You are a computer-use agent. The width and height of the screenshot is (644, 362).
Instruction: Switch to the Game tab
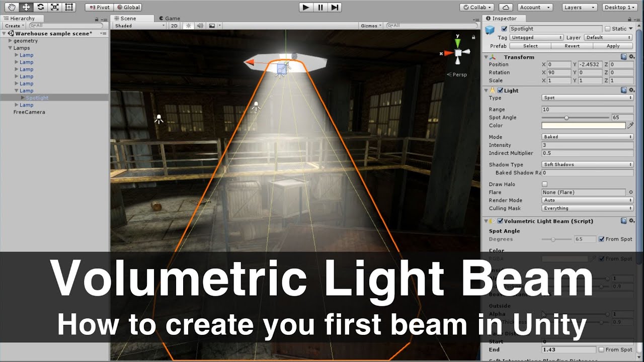(170, 19)
